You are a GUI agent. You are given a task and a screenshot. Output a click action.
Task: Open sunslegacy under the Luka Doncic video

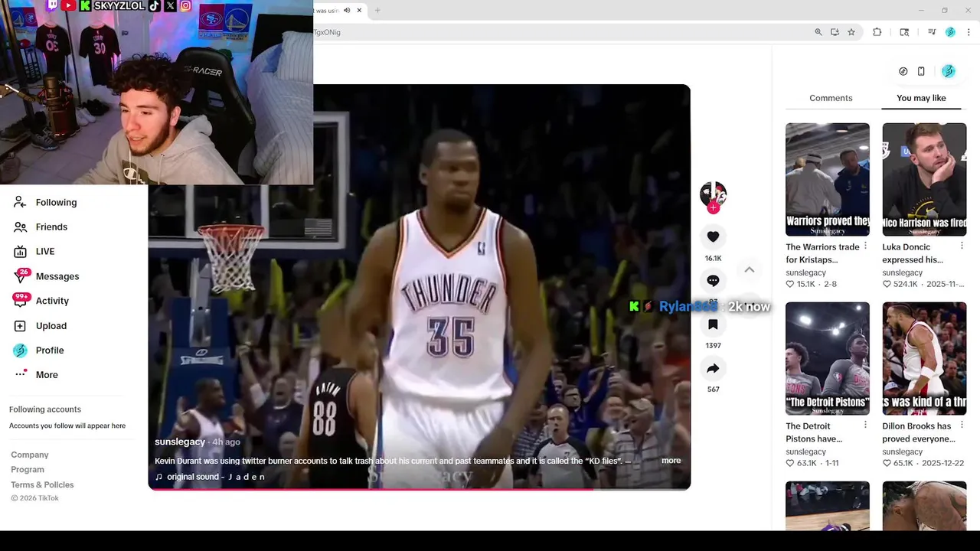click(x=902, y=272)
